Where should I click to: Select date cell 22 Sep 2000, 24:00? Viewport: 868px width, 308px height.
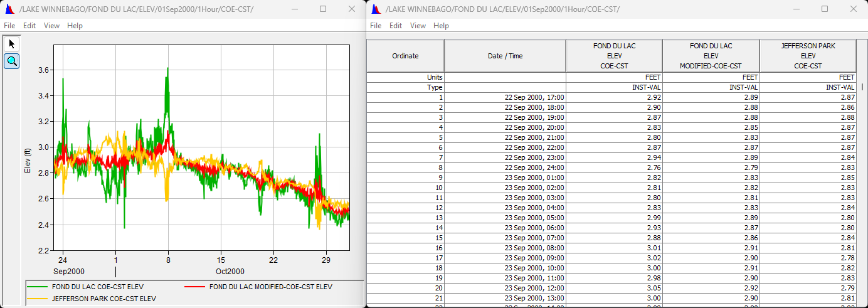pyautogui.click(x=505, y=167)
